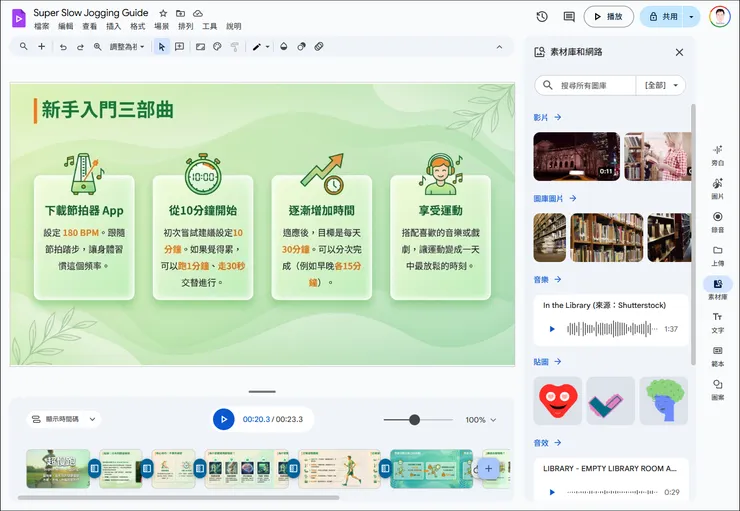740x511 pixels.
Task: Go to the Vids home logo
Action: coord(18,18)
